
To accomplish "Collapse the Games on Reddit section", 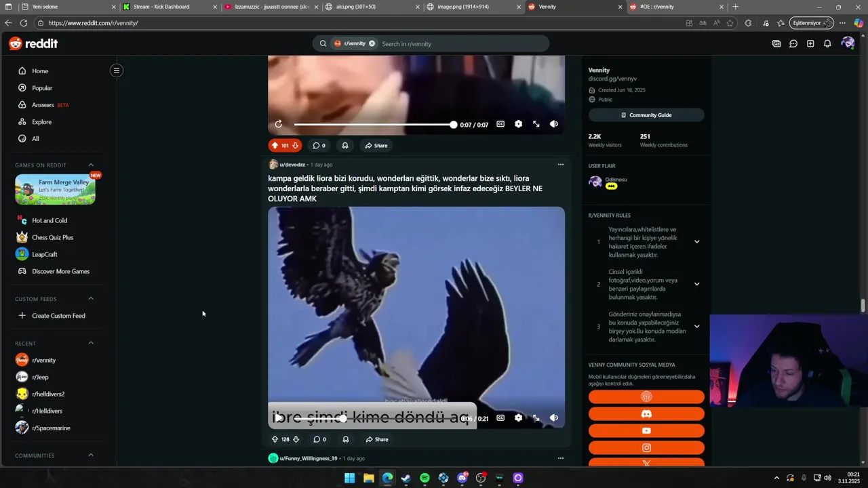I will click(91, 165).
